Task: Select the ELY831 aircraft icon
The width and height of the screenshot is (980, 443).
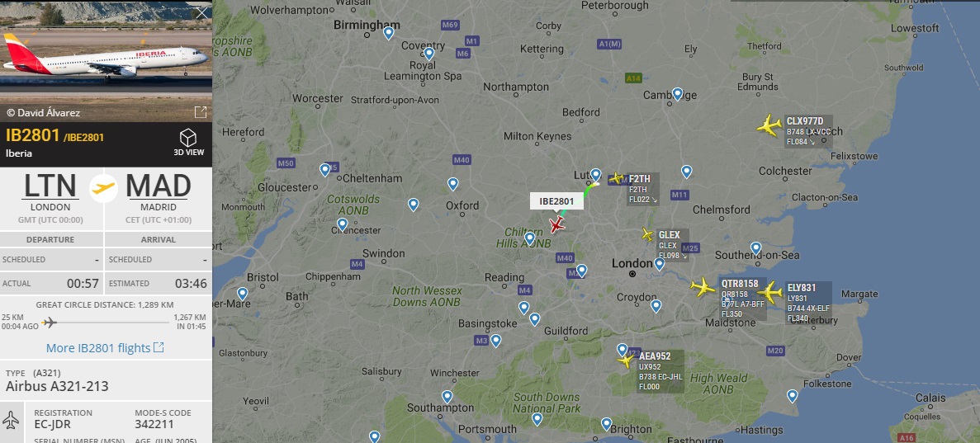Action: point(770,292)
